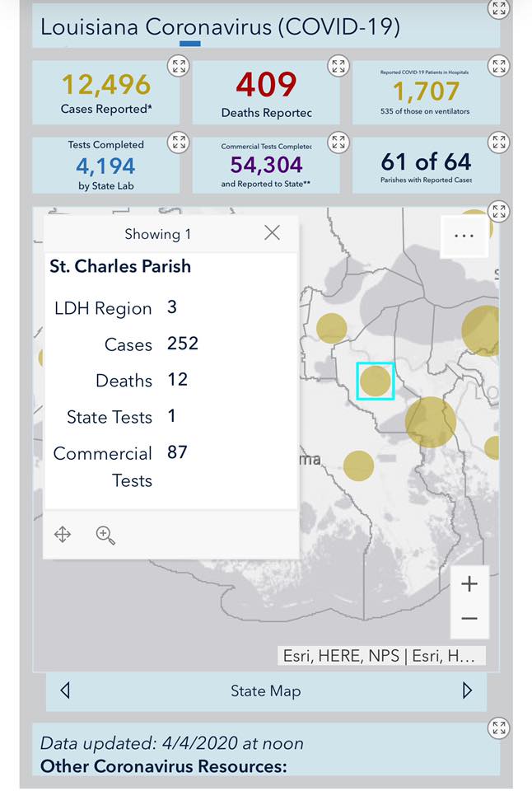The height and width of the screenshot is (791, 532).
Task: Click the pan icon in the popup footer
Action: click(x=63, y=534)
